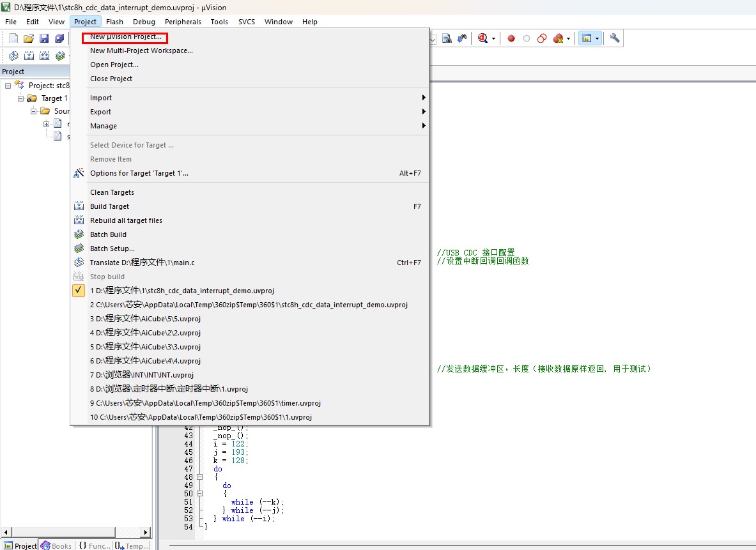This screenshot has width=756, height=550.
Task: Open the debug session dropdown arrow
Action: pyautogui.click(x=493, y=38)
